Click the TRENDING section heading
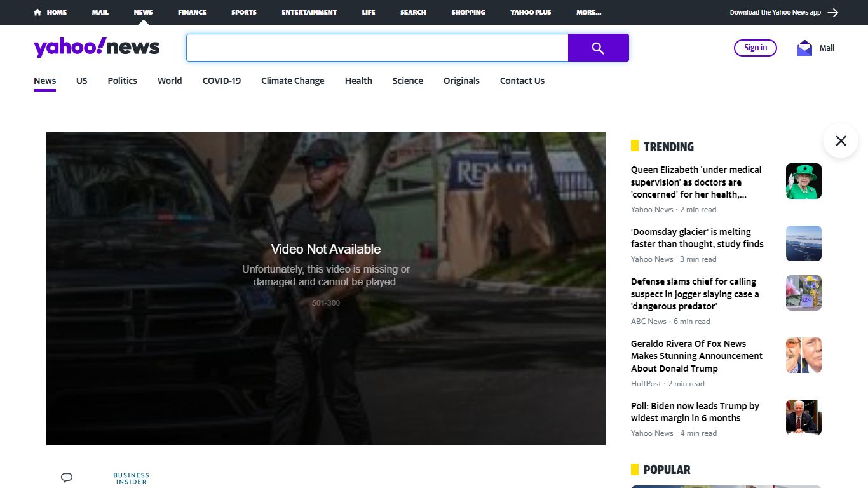 [668, 147]
